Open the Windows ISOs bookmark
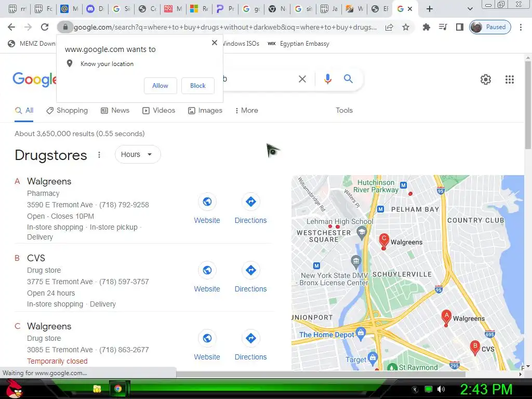The height and width of the screenshot is (399, 532). pos(241,44)
